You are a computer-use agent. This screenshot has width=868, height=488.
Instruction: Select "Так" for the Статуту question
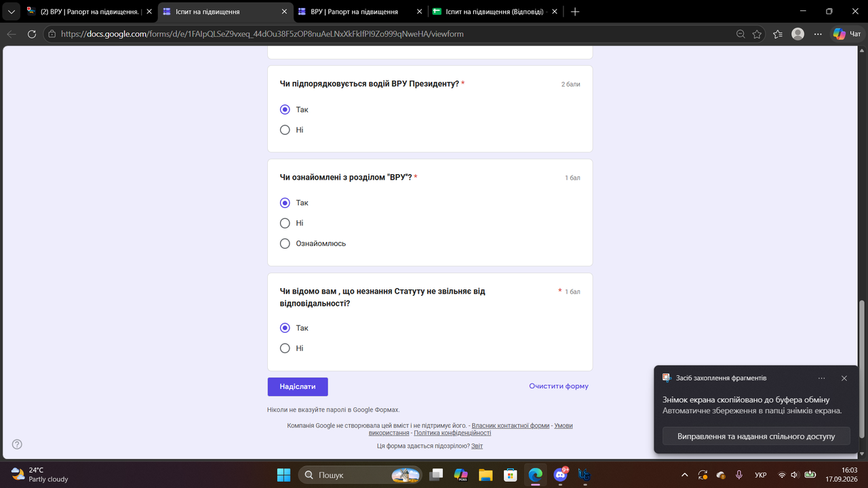pos(285,328)
